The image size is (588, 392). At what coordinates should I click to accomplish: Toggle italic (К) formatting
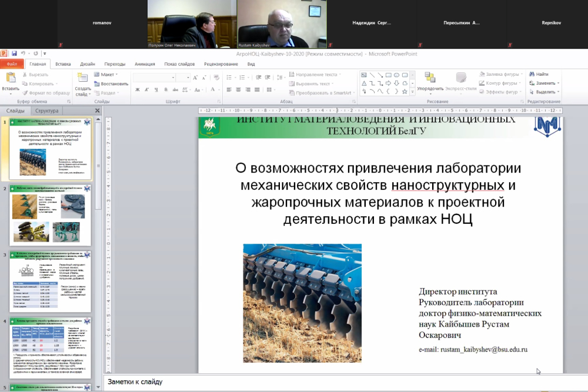pyautogui.click(x=146, y=90)
